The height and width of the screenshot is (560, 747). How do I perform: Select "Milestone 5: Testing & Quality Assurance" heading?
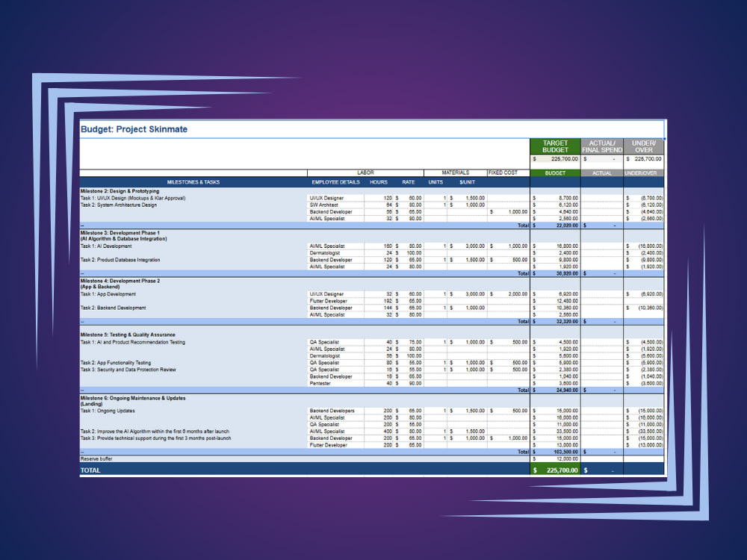click(128, 335)
